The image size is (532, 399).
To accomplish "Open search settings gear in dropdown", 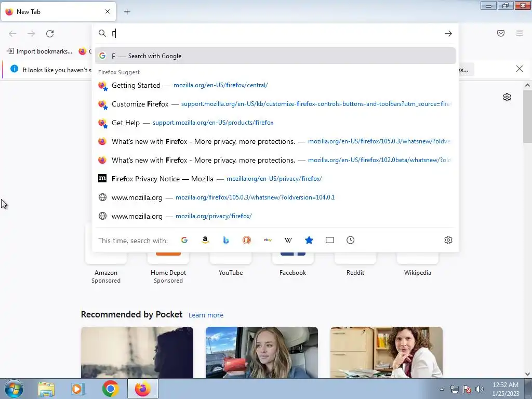I will pos(448,240).
